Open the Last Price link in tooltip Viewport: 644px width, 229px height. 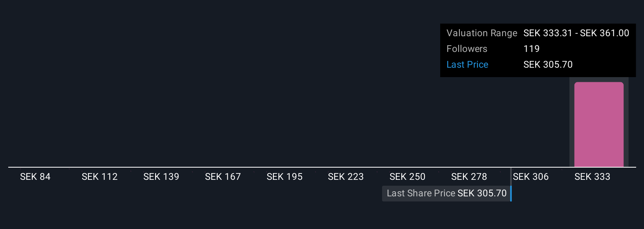click(x=467, y=65)
